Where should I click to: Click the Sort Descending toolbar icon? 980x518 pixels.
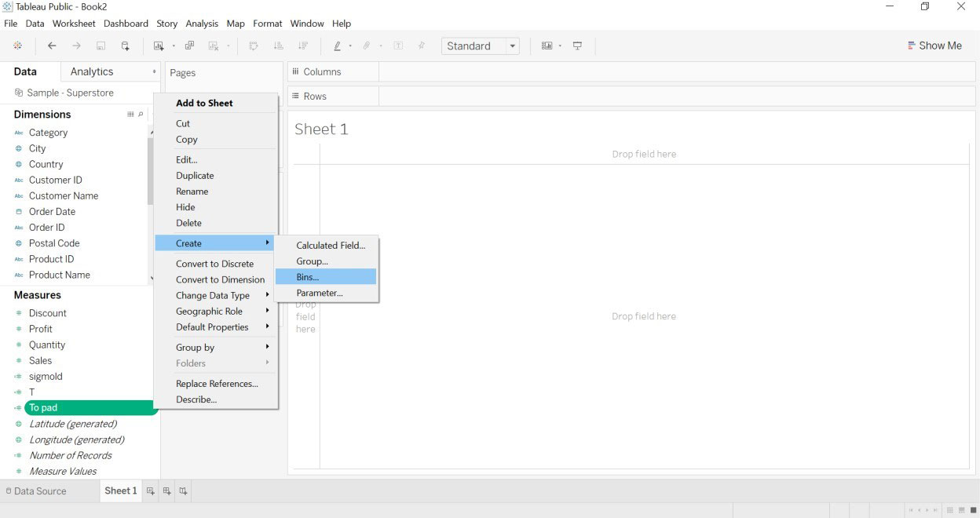point(302,46)
